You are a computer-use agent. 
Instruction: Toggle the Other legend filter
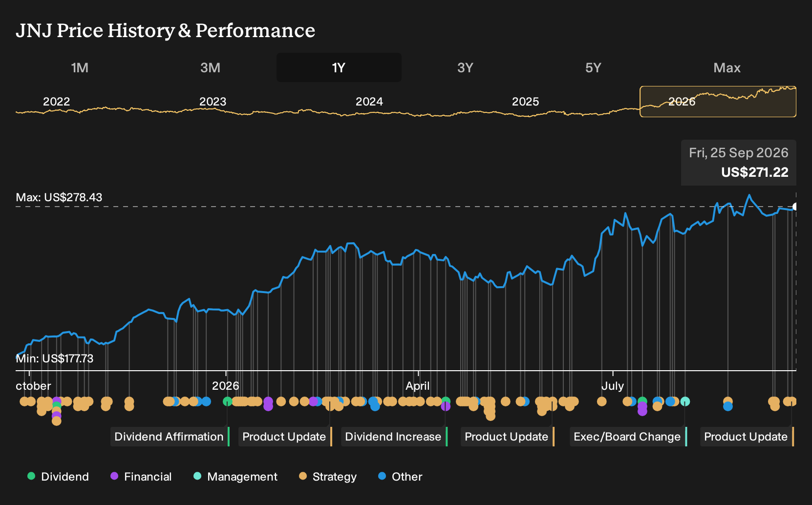(400, 477)
